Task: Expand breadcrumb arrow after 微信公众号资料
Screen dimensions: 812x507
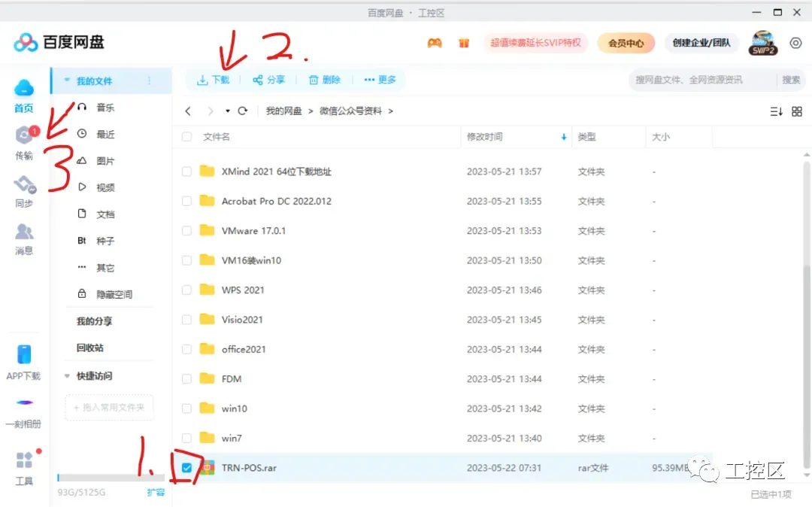Action: coord(390,111)
